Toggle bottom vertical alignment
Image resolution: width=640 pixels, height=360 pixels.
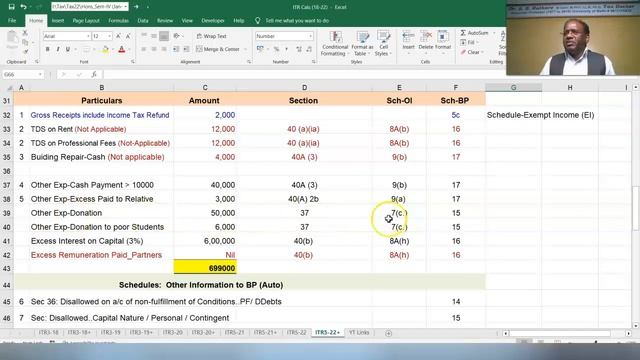point(164,36)
